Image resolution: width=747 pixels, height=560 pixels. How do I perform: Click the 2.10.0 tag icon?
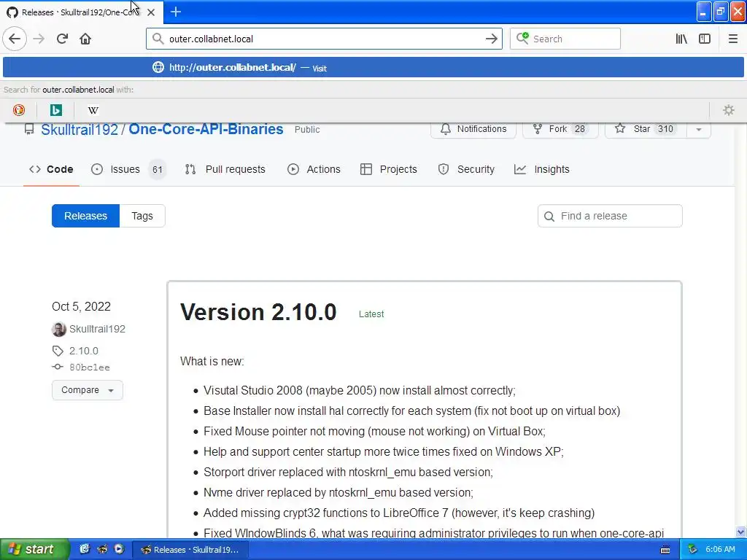click(x=58, y=351)
